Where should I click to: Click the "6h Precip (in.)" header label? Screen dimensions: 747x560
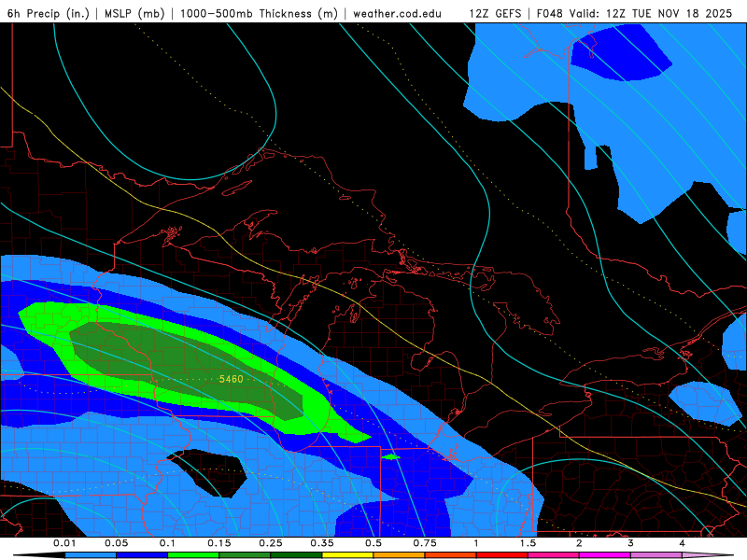49,13
